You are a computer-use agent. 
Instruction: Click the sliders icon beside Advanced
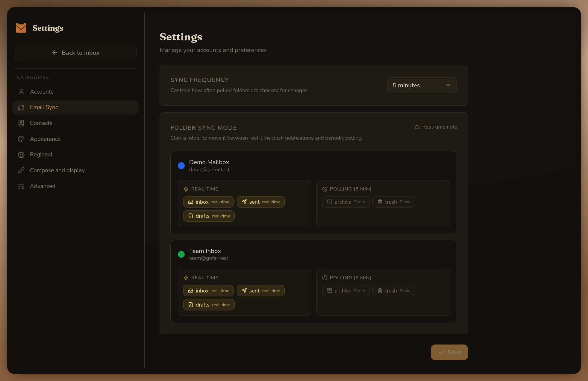coord(21,186)
